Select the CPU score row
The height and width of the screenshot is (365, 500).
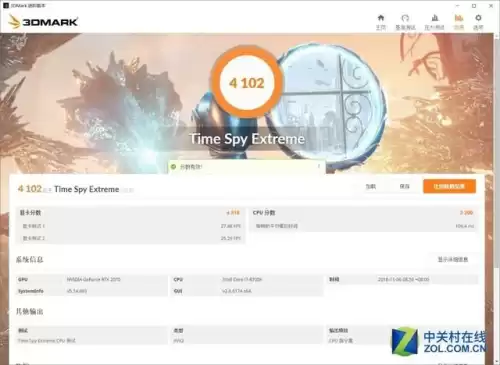click(364, 213)
